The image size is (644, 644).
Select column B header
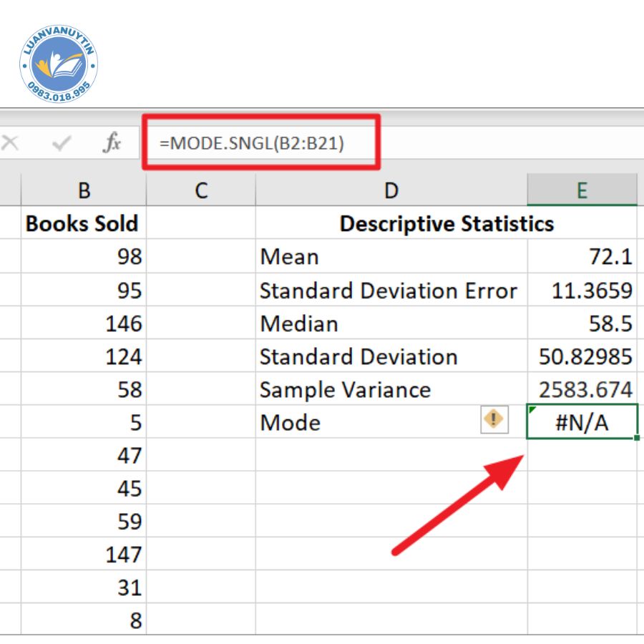(x=84, y=190)
